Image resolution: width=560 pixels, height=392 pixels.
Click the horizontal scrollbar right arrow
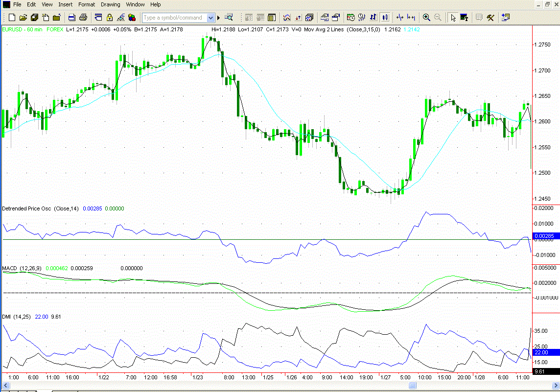(556, 386)
